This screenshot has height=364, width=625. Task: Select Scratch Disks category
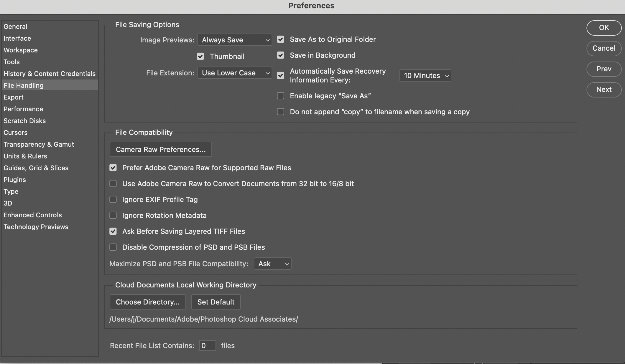(50, 121)
